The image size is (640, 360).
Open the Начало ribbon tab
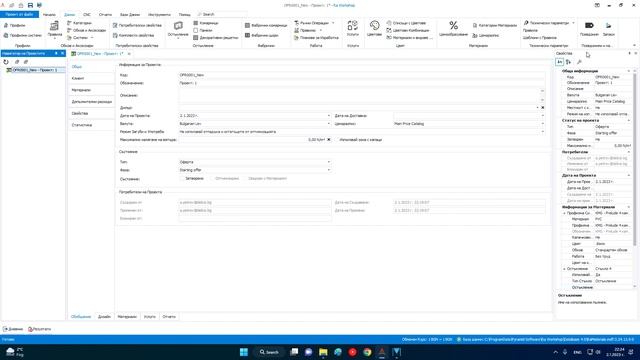pyautogui.click(x=49, y=14)
